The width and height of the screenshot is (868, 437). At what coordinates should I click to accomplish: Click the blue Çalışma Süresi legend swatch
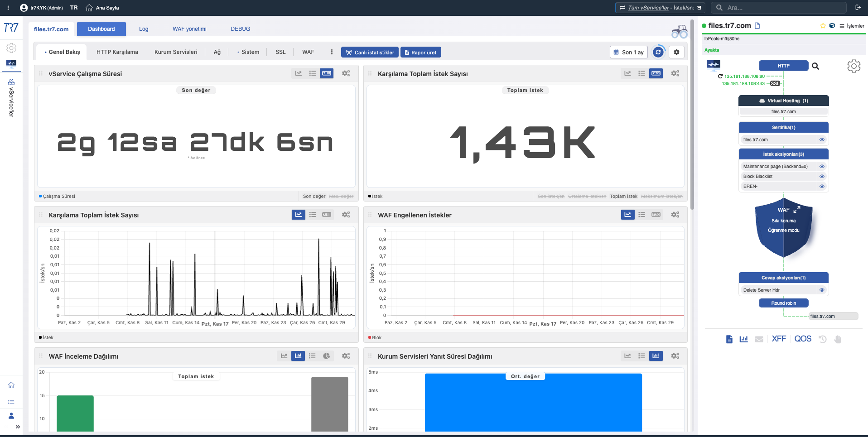click(x=40, y=196)
